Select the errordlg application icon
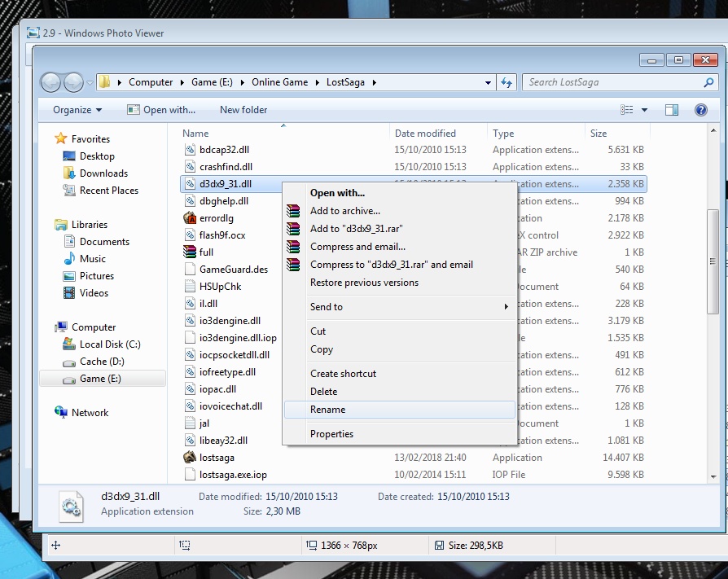Viewport: 728px width, 579px height. pyautogui.click(x=190, y=217)
